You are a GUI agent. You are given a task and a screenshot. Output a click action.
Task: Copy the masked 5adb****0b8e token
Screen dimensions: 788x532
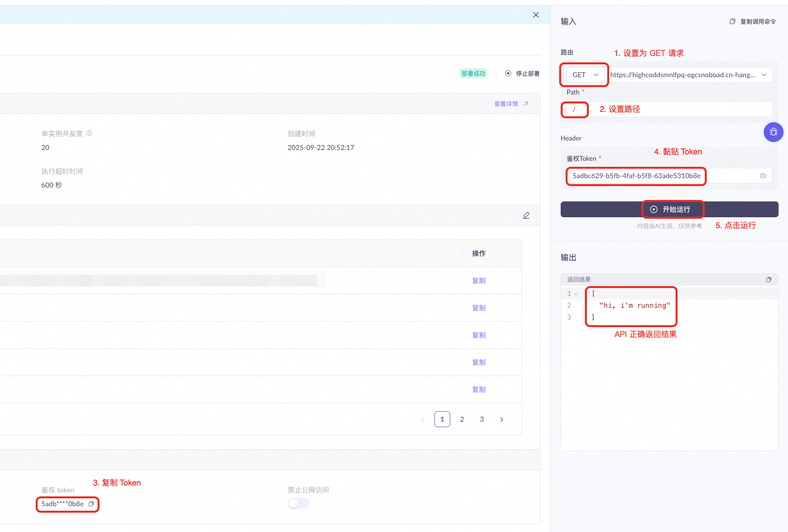point(91,504)
